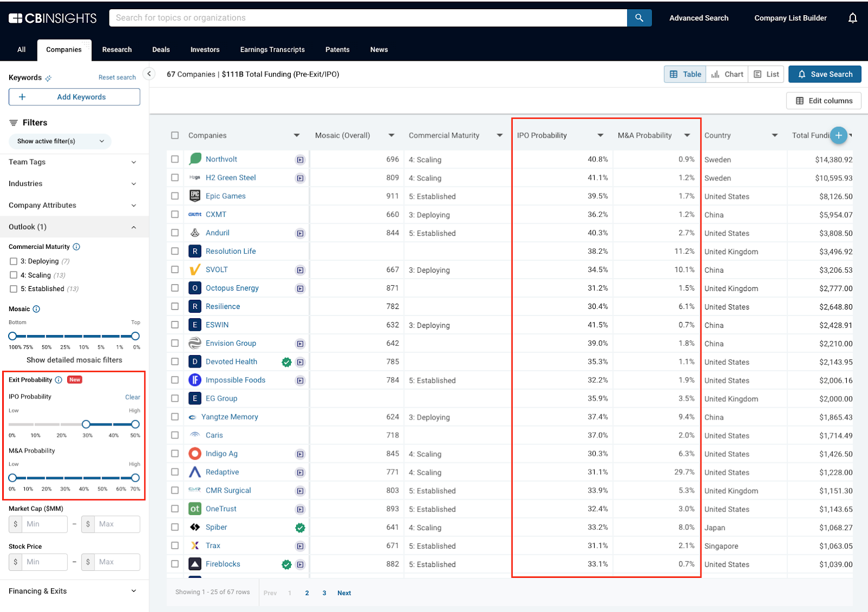
Task: Click the info icon next to Mosaic
Action: 36,309
